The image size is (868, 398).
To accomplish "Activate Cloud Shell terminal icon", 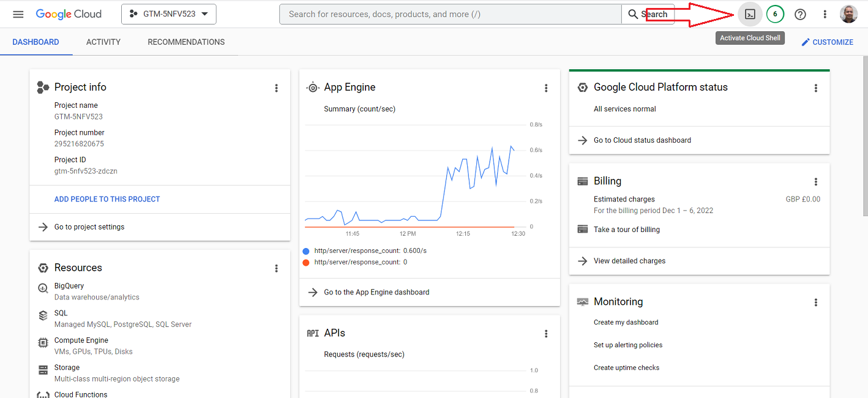I will [x=750, y=14].
